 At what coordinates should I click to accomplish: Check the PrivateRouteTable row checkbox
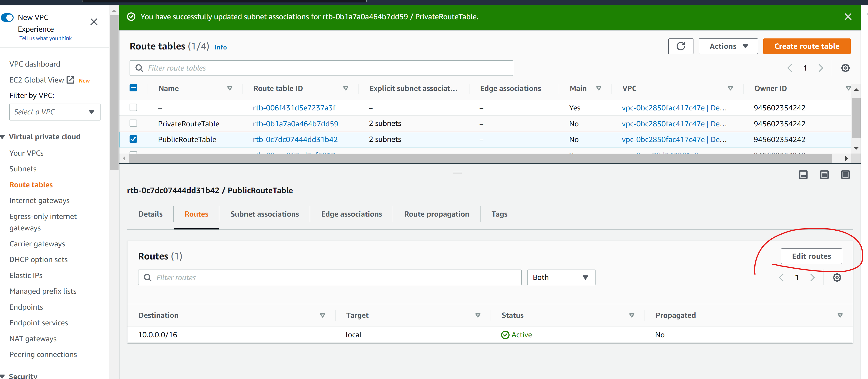pos(134,124)
